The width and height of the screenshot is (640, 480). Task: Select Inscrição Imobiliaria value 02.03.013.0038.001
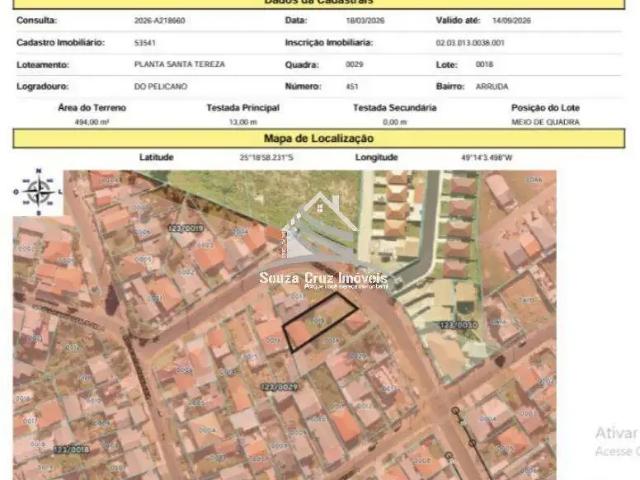pos(470,43)
